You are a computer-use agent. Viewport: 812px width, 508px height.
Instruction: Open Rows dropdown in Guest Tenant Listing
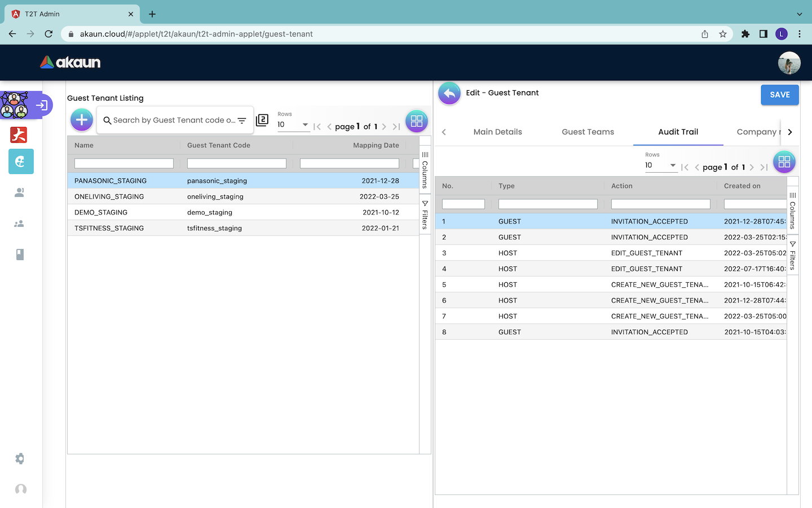293,125
